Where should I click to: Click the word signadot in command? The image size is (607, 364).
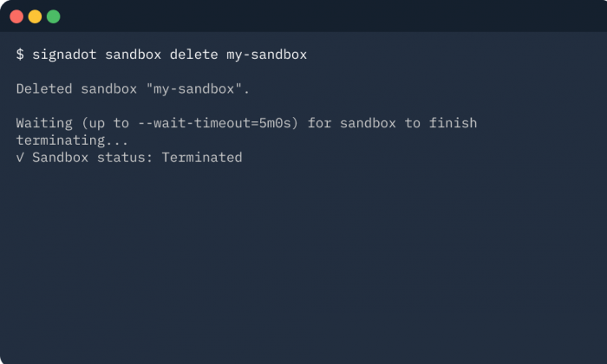pyautogui.click(x=64, y=55)
